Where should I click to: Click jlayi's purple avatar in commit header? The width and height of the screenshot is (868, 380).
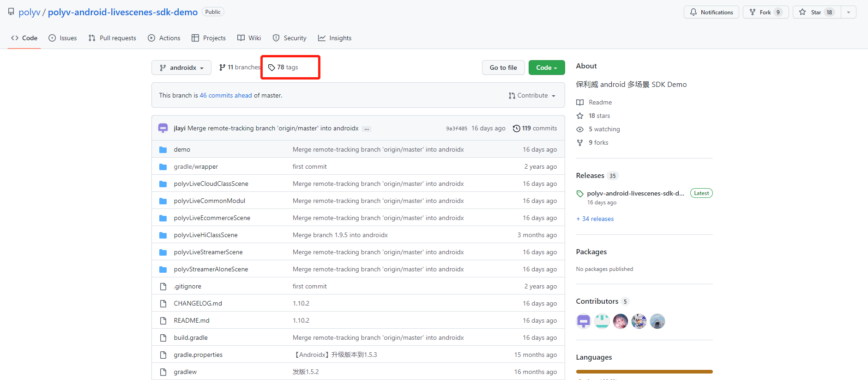pyautogui.click(x=163, y=128)
